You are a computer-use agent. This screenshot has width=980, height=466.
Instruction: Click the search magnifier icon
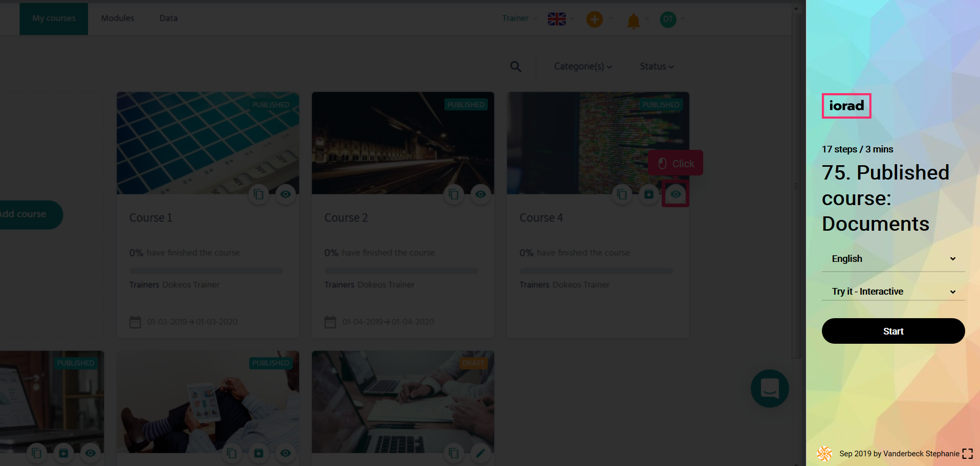pyautogui.click(x=515, y=66)
